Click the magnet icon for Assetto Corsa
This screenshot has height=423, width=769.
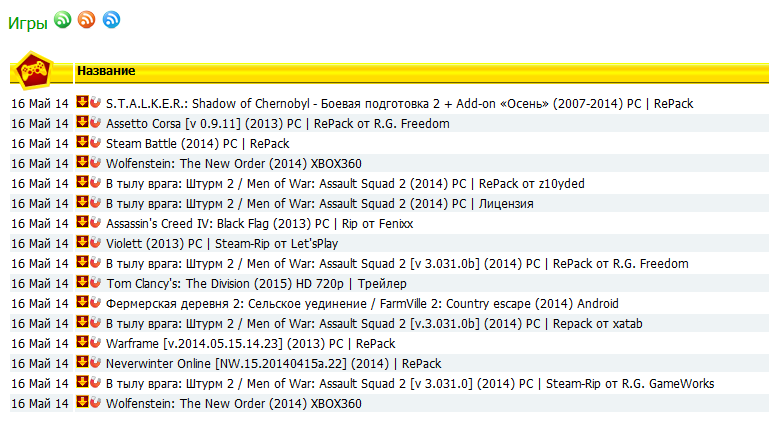coord(95,123)
